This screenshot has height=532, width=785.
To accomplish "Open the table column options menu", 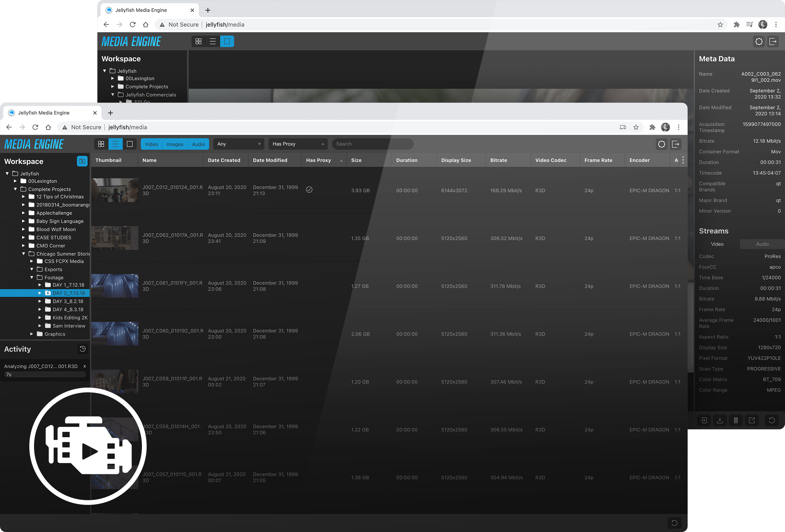I will click(x=683, y=160).
